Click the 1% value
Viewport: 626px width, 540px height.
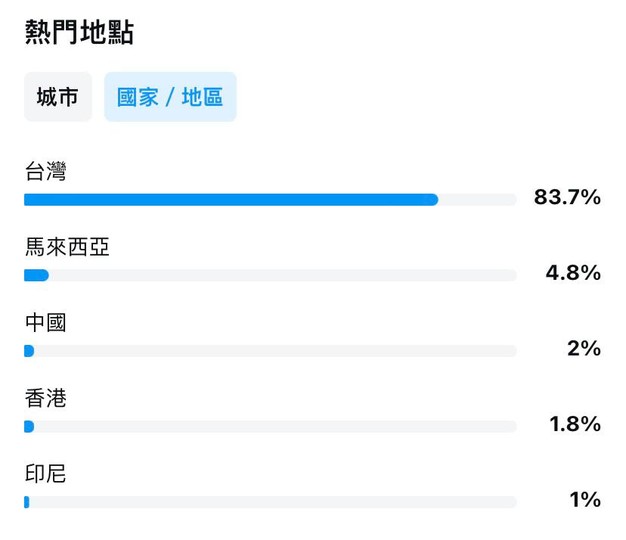[585, 500]
